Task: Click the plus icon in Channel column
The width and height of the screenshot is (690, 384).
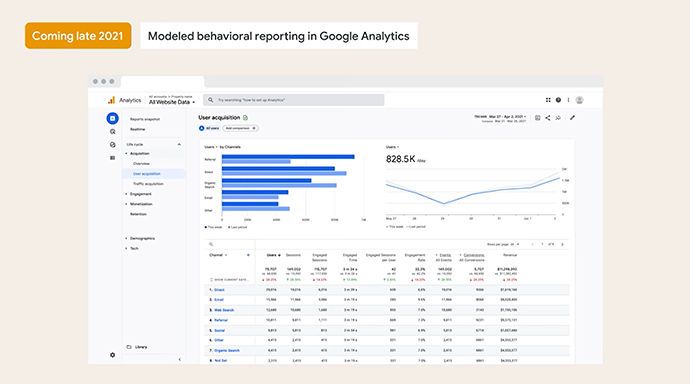Action: tap(248, 255)
